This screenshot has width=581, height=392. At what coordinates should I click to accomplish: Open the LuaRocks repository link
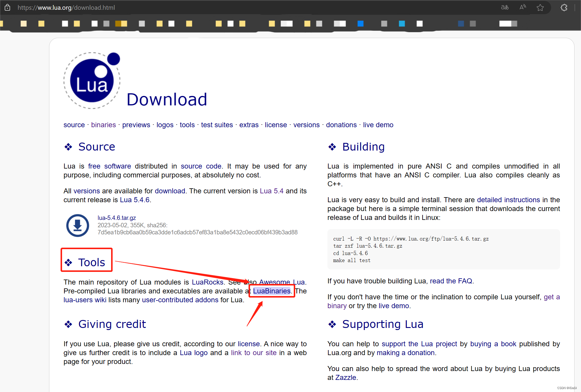pyautogui.click(x=207, y=282)
